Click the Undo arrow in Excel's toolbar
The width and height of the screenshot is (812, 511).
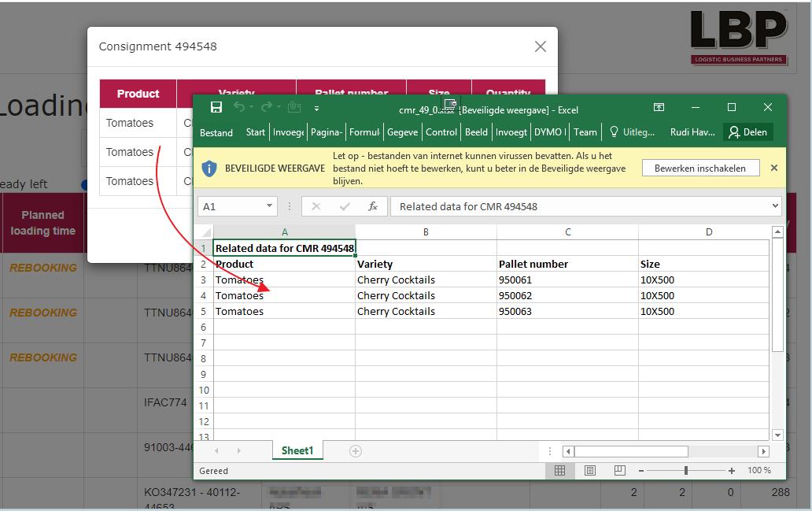[x=239, y=107]
